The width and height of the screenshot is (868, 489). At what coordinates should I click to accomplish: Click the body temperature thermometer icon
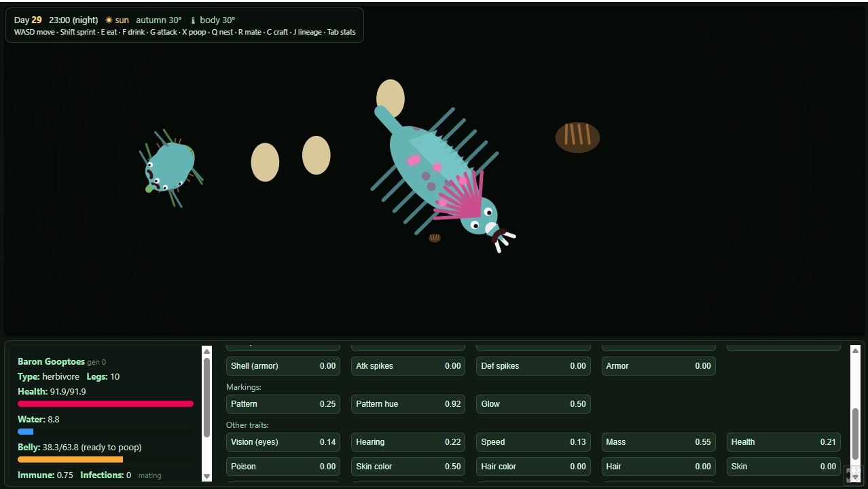[193, 20]
